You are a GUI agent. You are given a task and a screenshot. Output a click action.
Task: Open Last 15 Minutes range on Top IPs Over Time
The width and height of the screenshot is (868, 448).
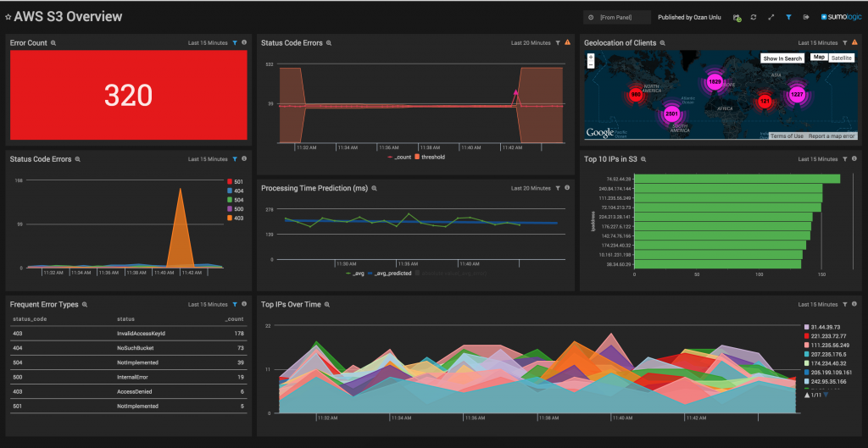point(818,304)
